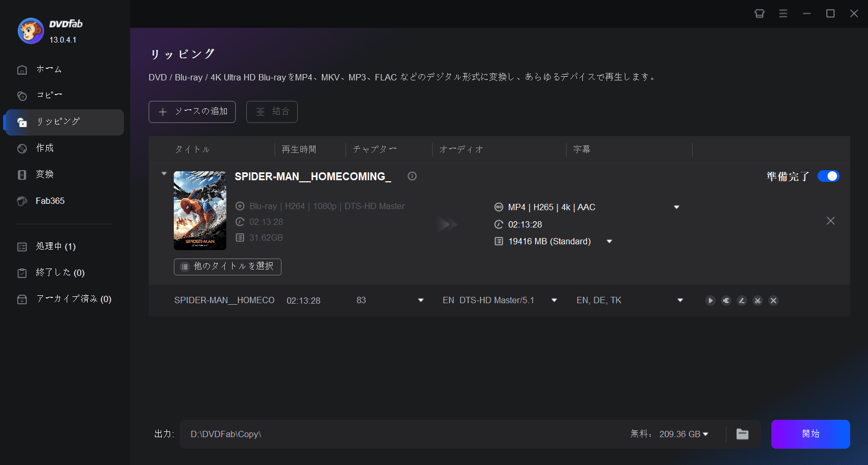Toggle the 準備完了 switch off

coord(829,176)
